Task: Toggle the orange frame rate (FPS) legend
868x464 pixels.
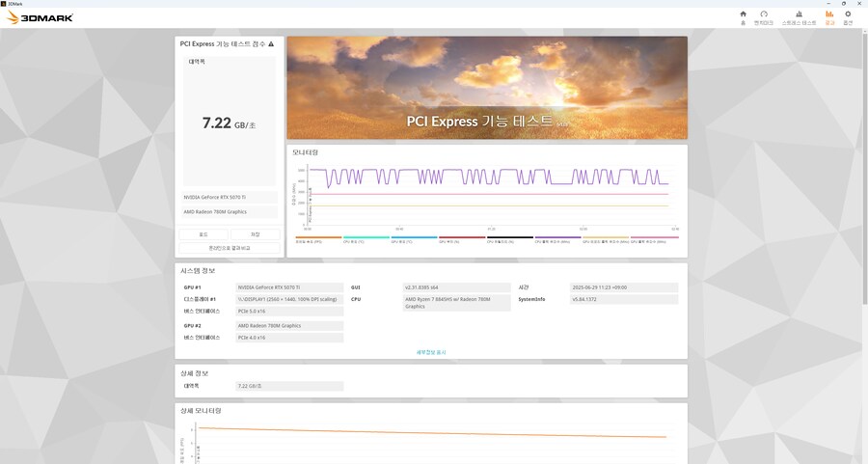Action: tap(319, 239)
